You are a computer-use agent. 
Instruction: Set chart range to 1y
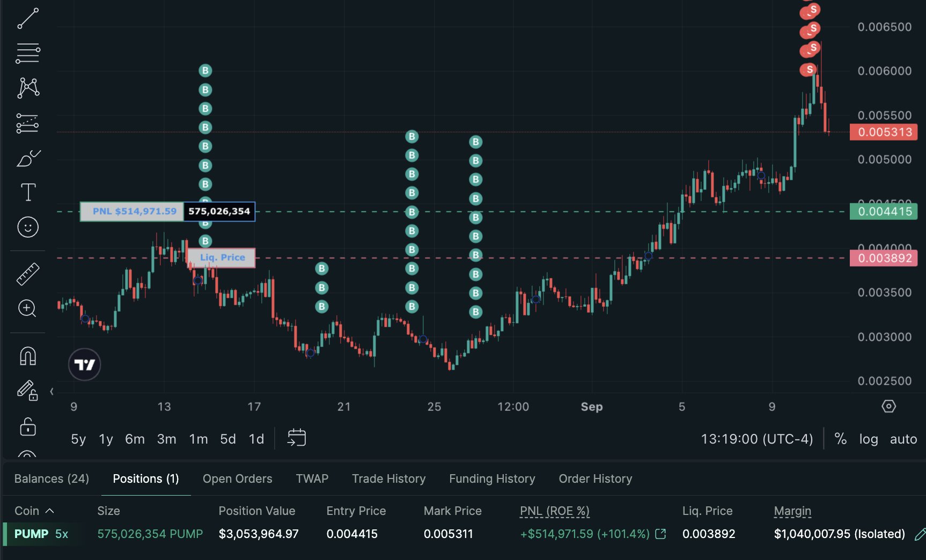[x=106, y=439]
